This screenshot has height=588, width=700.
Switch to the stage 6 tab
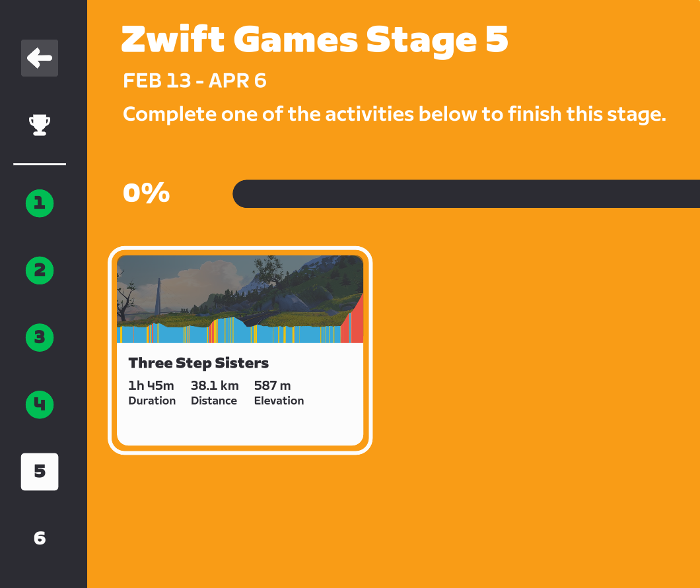(40, 539)
